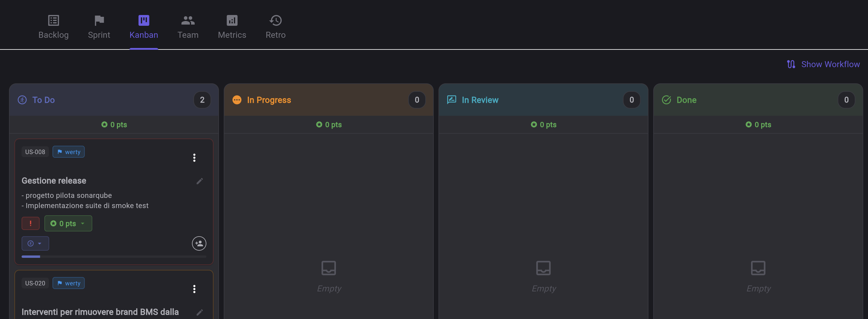The image size is (868, 319).
Task: Open the Team members icon
Action: (188, 20)
